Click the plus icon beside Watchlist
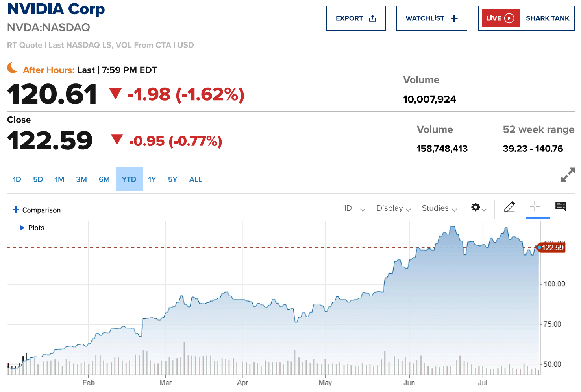The height and width of the screenshot is (392, 581). (454, 18)
